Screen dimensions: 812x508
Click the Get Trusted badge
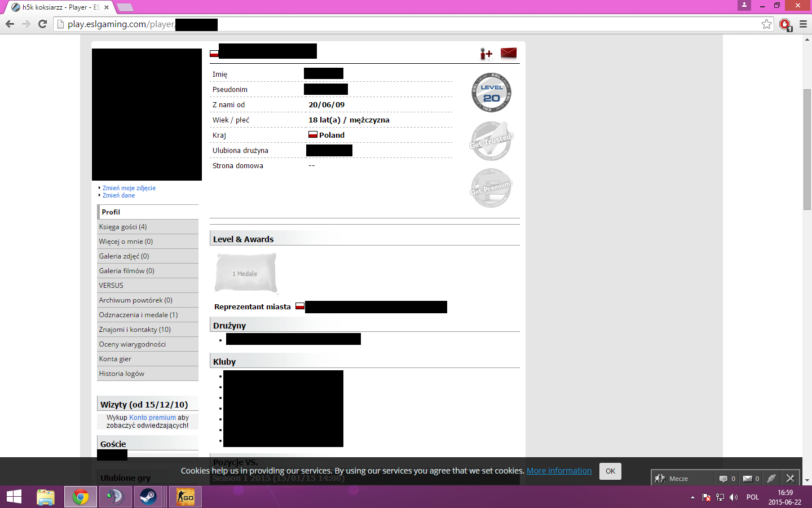492,141
